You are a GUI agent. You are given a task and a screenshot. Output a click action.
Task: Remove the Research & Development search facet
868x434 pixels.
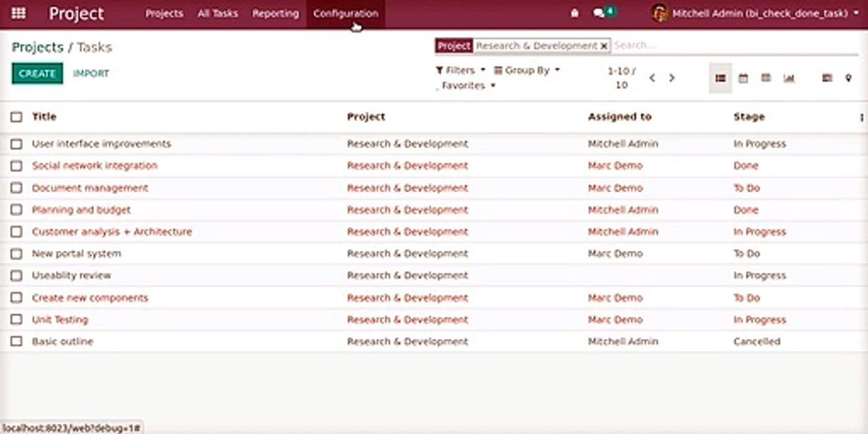[603, 46]
